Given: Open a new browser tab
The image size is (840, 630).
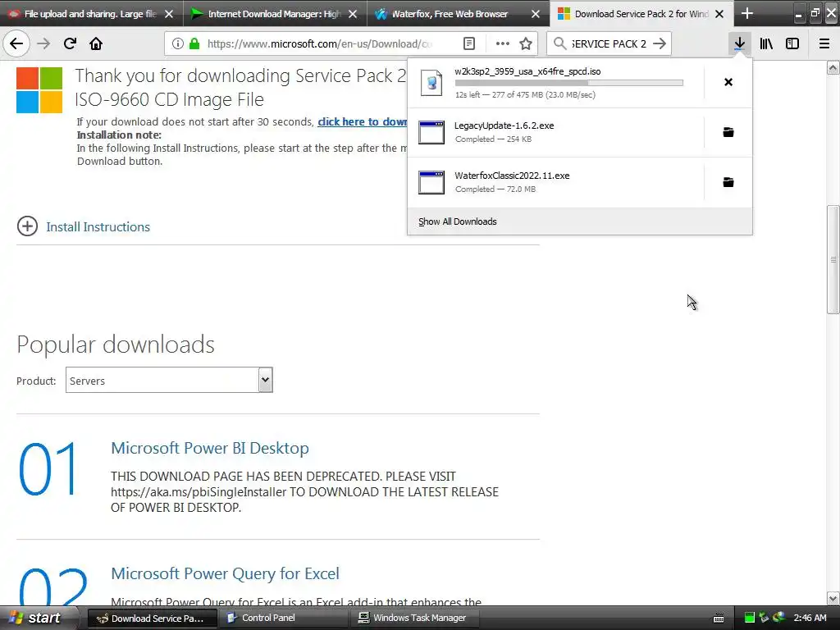Looking at the screenshot, I should tap(746, 13).
